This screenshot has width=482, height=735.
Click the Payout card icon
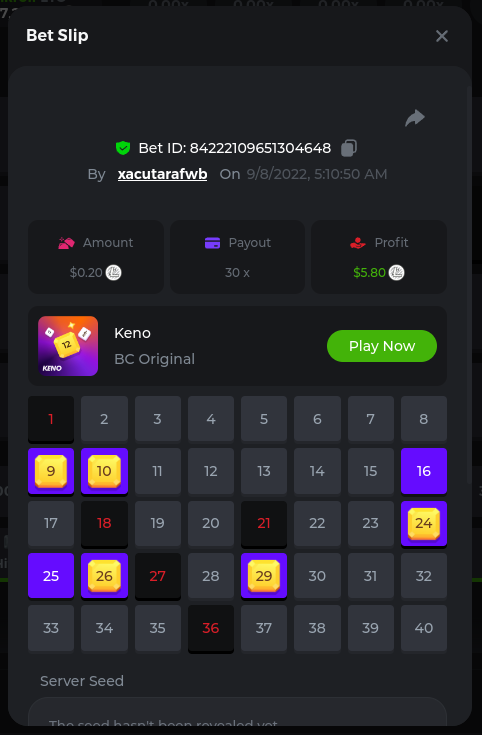[x=212, y=243]
